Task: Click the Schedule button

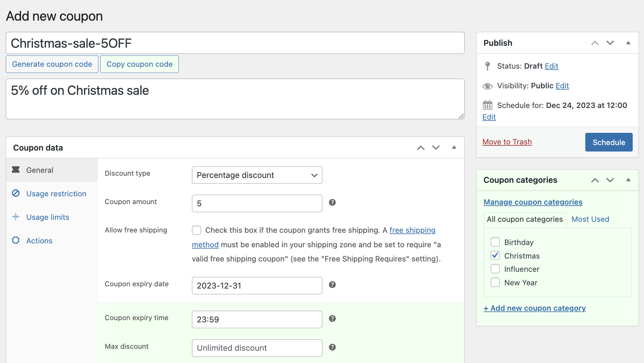Action: (609, 142)
